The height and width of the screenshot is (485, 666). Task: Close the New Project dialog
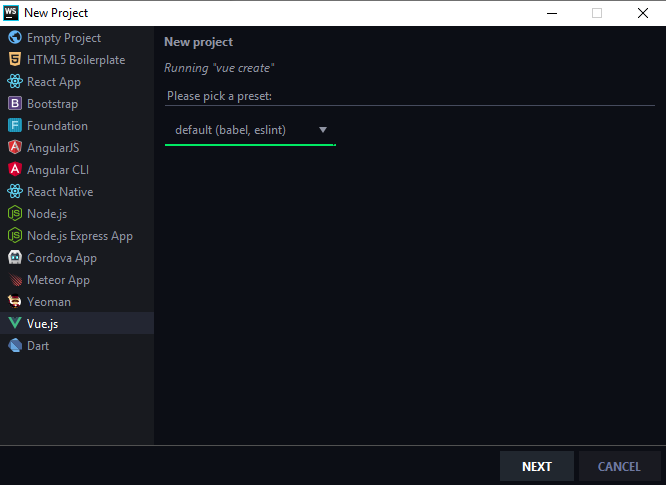643,13
